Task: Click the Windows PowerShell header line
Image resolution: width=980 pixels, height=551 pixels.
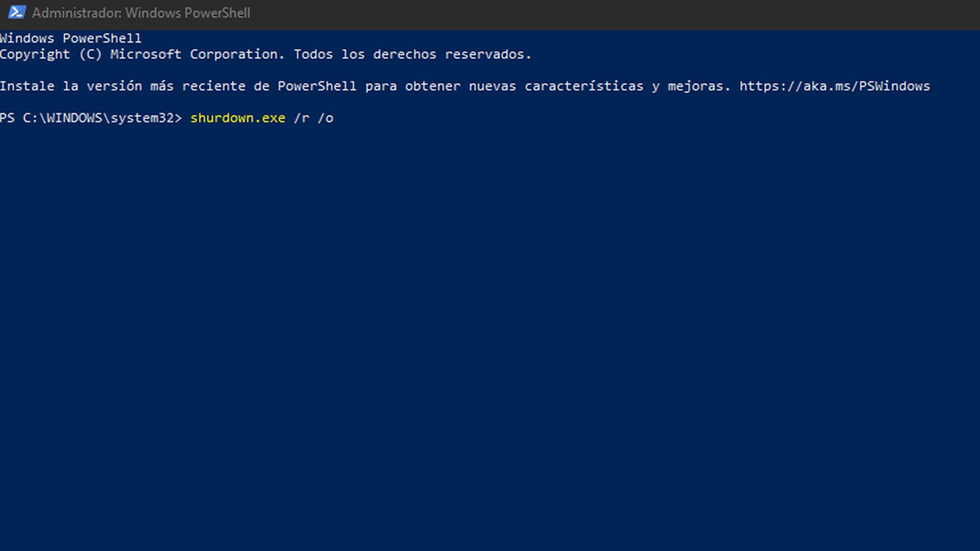Action: point(70,38)
